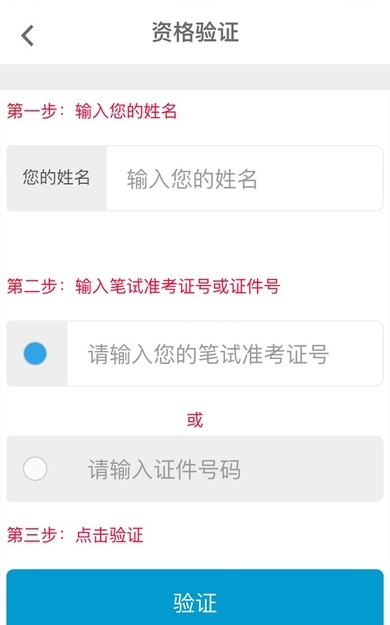Tap the 第二步 step label
This screenshot has height=625, width=390.
tap(32, 286)
